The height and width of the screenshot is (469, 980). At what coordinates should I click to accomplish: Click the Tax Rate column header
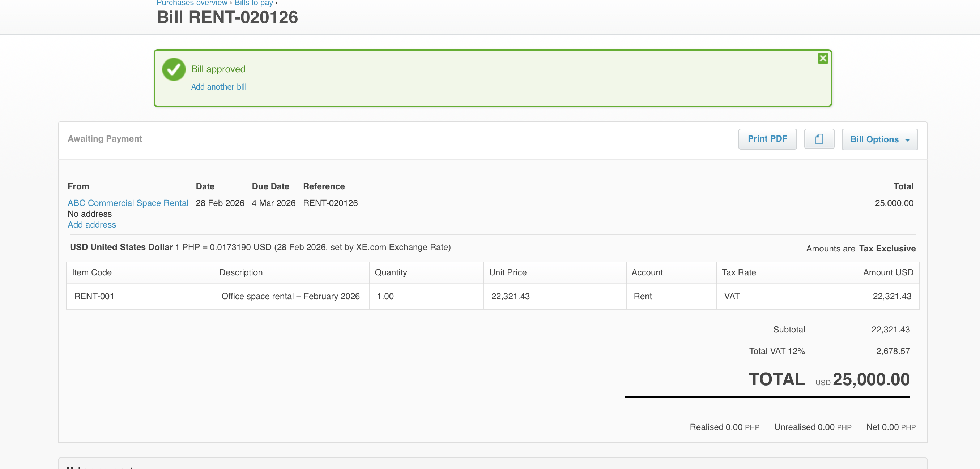738,272
